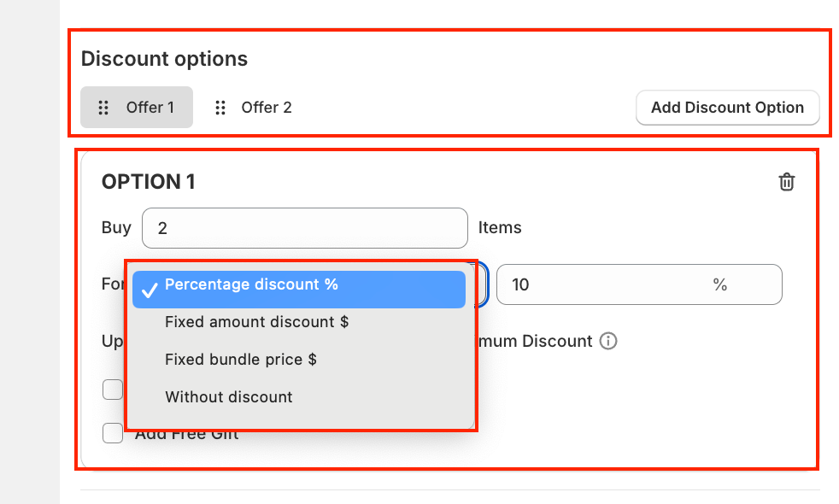Screen dimensions: 839x504
Task: Click the Maximum Discount info icon
Action: tap(608, 341)
